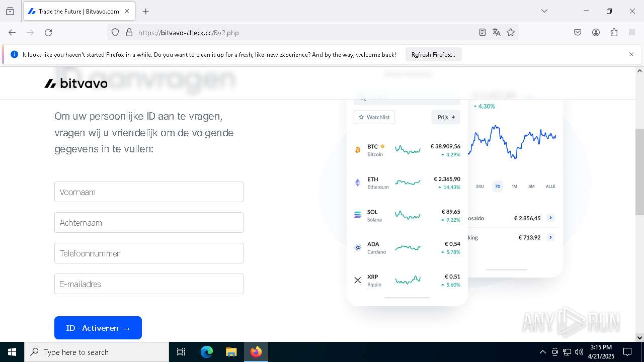Click the Watchlist button
This screenshot has height=362, width=644.
(x=374, y=117)
